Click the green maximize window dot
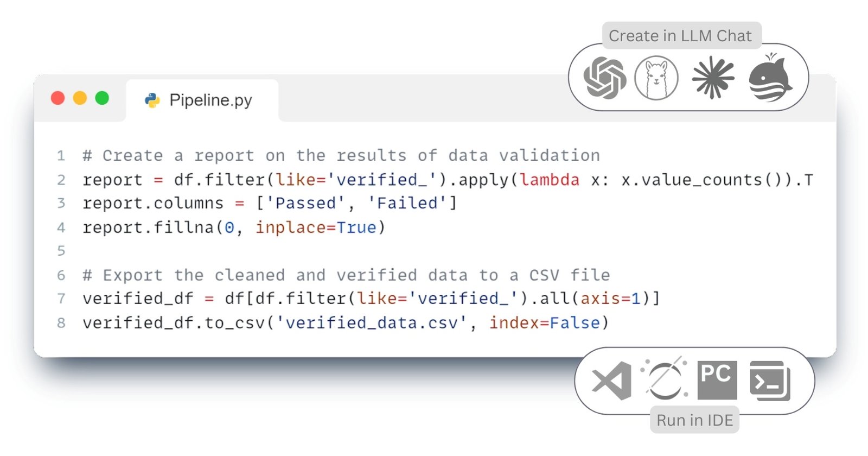This screenshot has height=456, width=868. [102, 98]
